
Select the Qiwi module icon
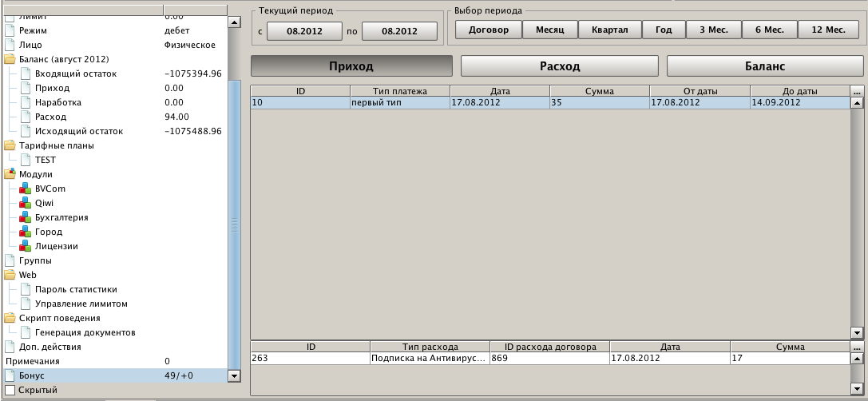25,203
